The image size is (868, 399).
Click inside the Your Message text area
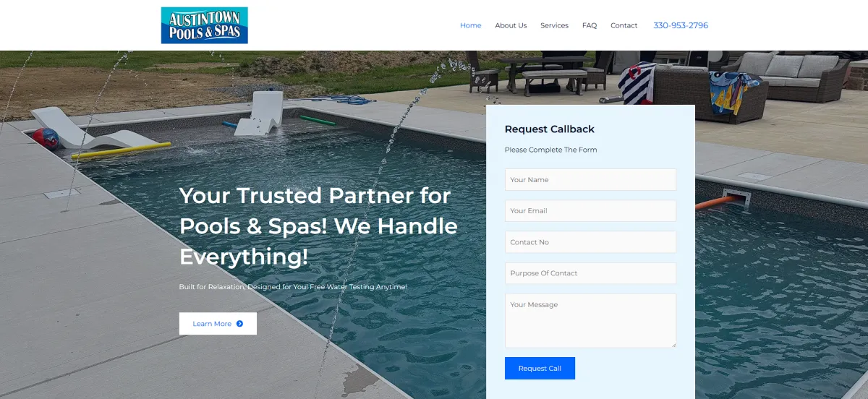590,321
